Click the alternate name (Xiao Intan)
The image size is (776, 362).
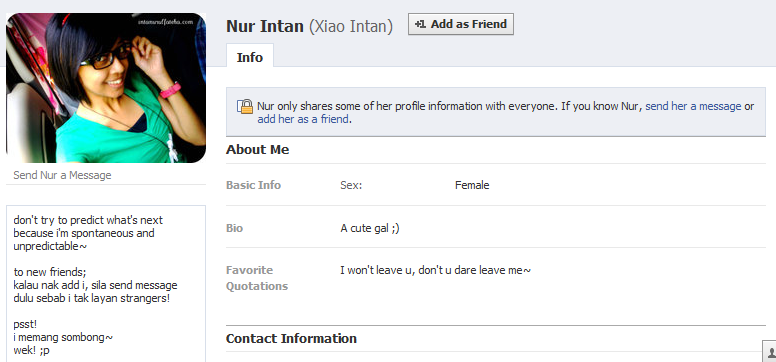351,26
